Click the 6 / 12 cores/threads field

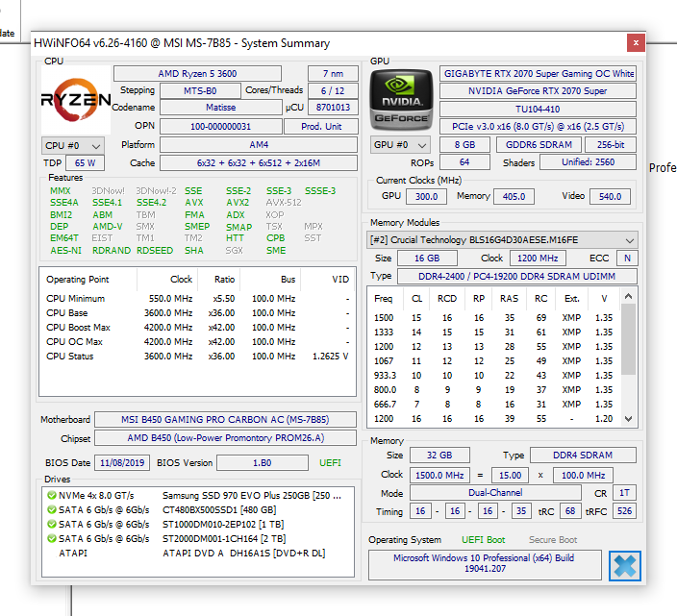tap(333, 90)
